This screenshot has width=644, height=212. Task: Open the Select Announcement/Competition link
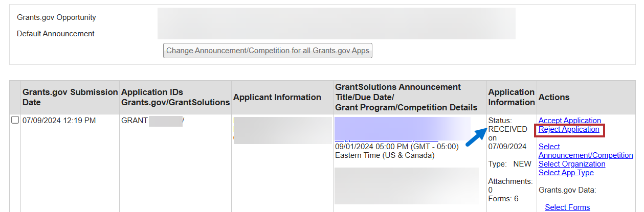(585, 151)
